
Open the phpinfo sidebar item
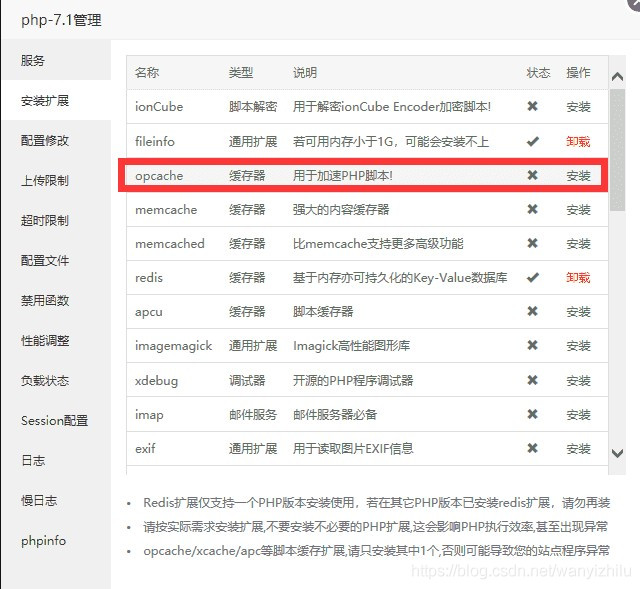tap(43, 540)
